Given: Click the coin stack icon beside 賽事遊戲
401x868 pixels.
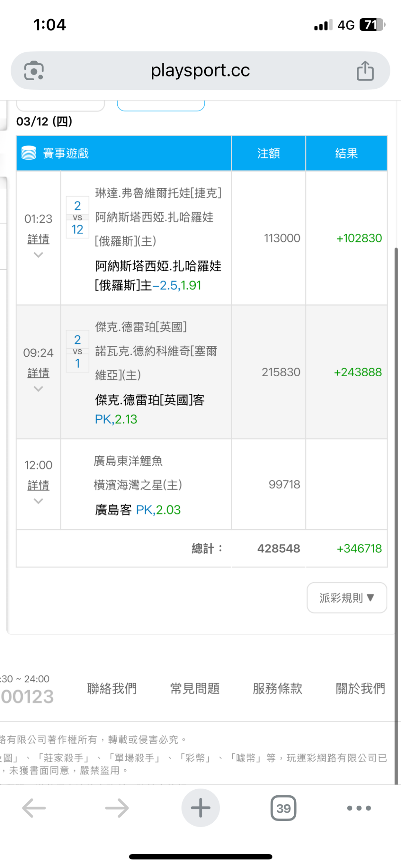Looking at the screenshot, I should click(x=29, y=153).
